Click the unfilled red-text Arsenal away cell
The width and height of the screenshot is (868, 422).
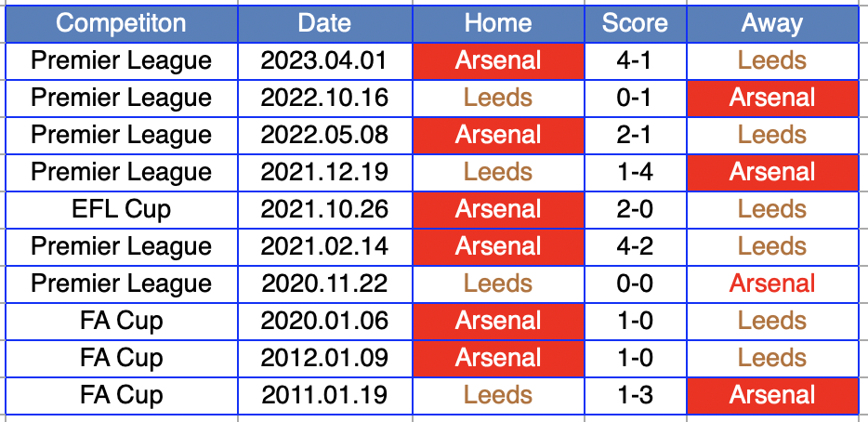772,284
